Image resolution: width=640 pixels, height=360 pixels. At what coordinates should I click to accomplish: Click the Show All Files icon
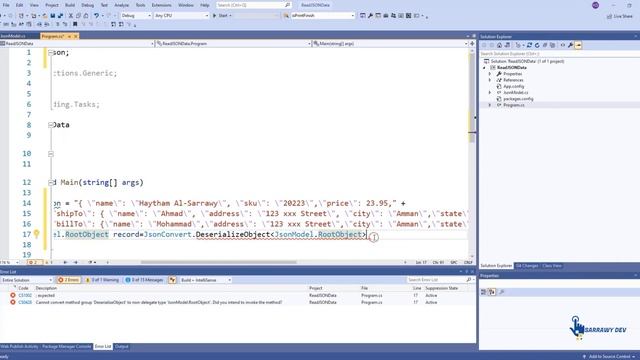click(552, 45)
